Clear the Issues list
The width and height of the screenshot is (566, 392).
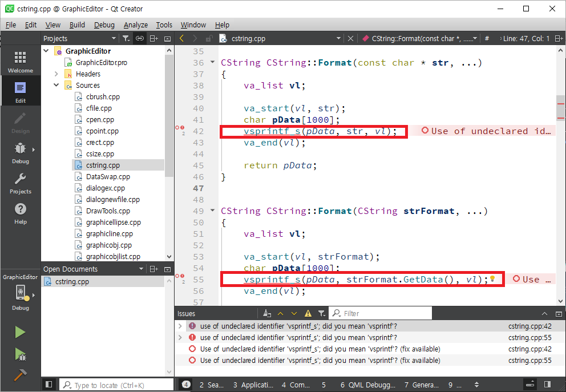tap(267, 313)
